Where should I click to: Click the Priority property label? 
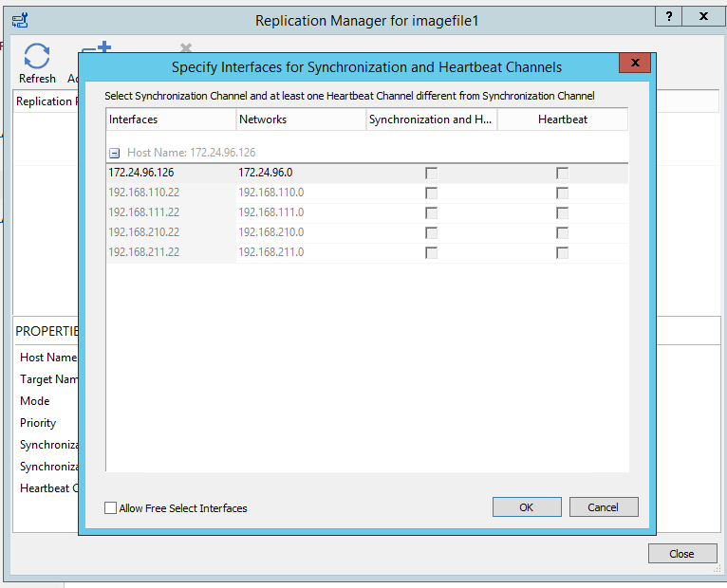(38, 423)
